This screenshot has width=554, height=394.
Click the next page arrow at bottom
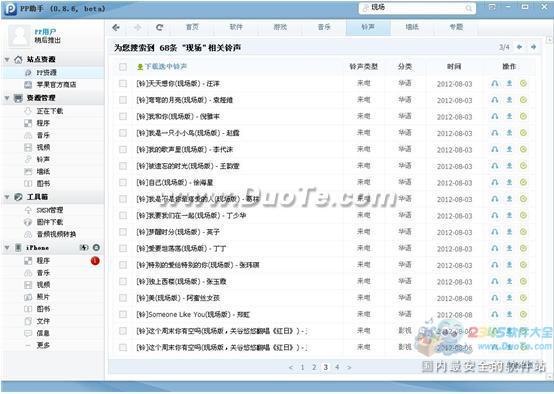(349, 367)
